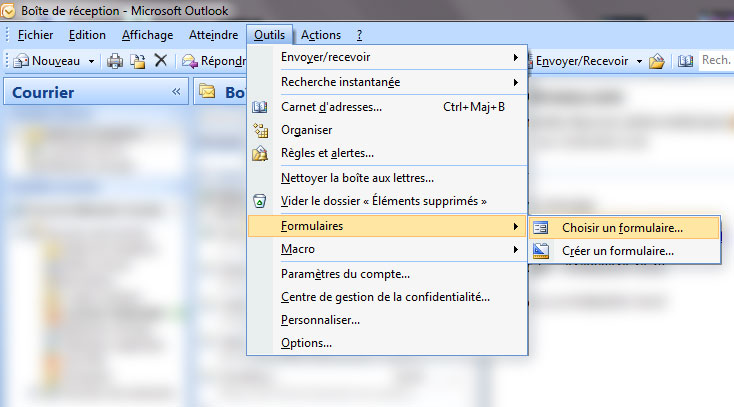Expand the Recherche instantanée submenu arrow
The width and height of the screenshot is (734, 407).
tap(515, 82)
